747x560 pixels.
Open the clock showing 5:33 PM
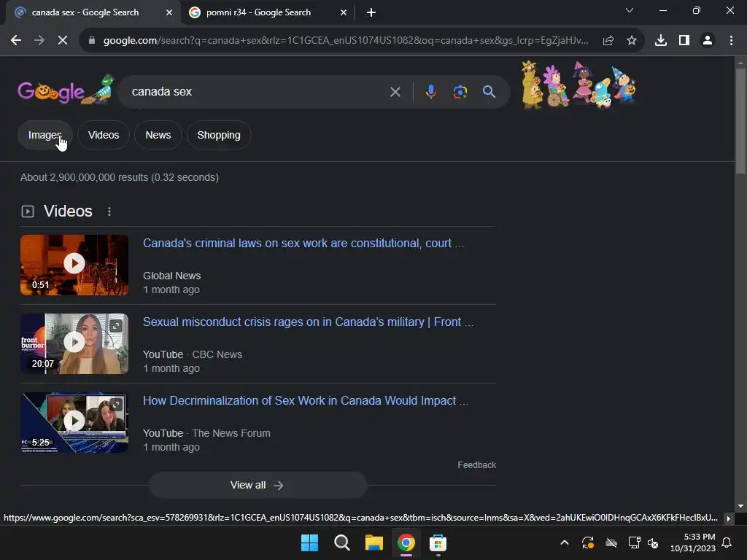[693, 542]
